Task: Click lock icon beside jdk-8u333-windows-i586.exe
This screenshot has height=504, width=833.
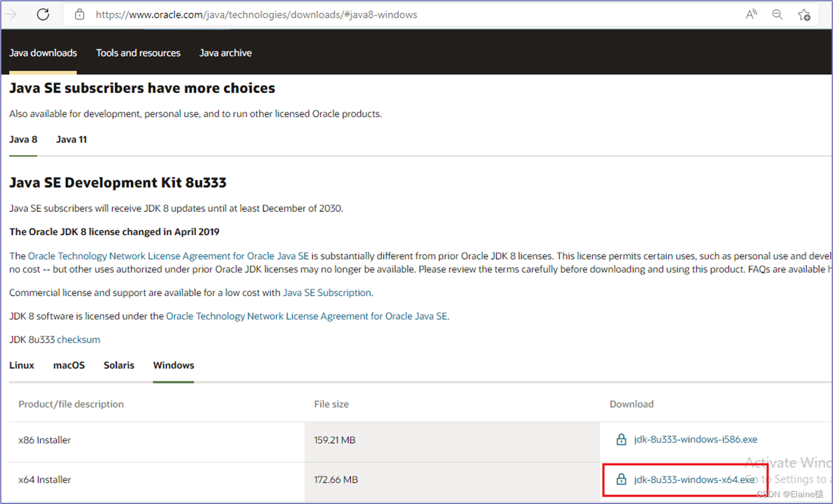Action: [x=621, y=440]
